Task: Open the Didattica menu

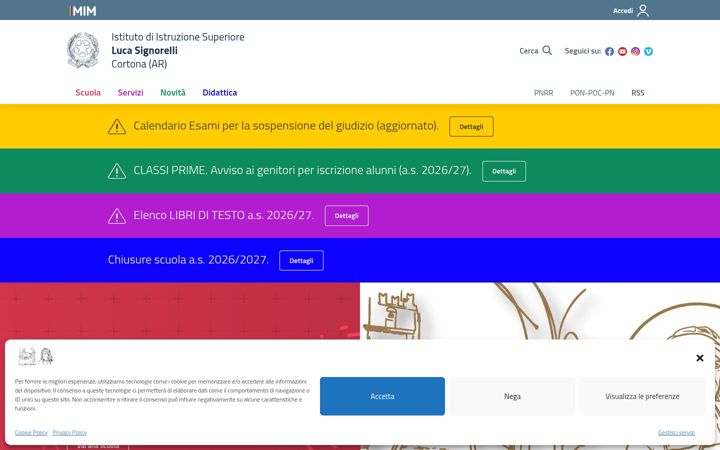Action: click(x=219, y=93)
